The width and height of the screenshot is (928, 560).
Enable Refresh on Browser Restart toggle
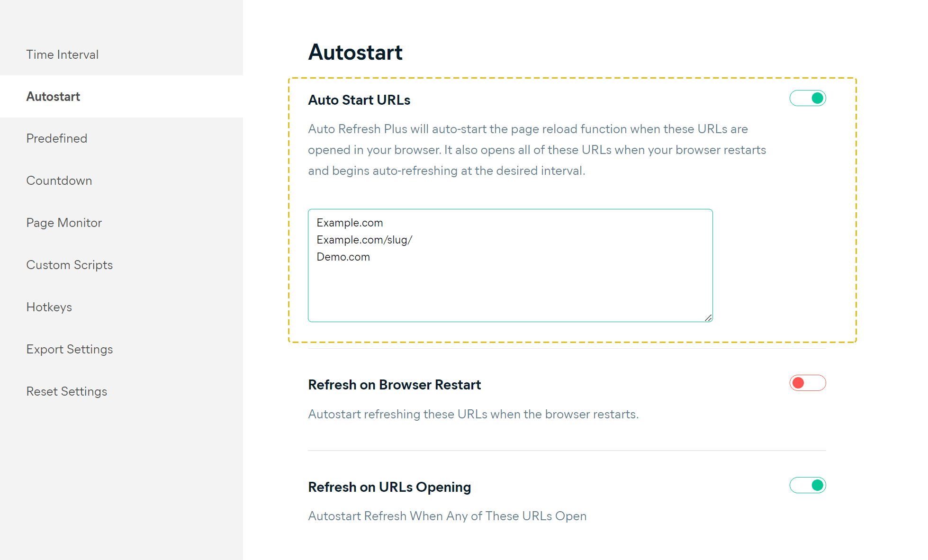tap(808, 383)
